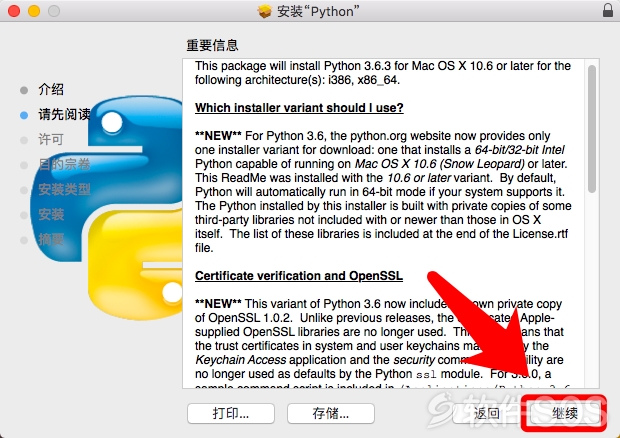
Task: Select the 许可 step in sidebar
Action: click(x=51, y=140)
